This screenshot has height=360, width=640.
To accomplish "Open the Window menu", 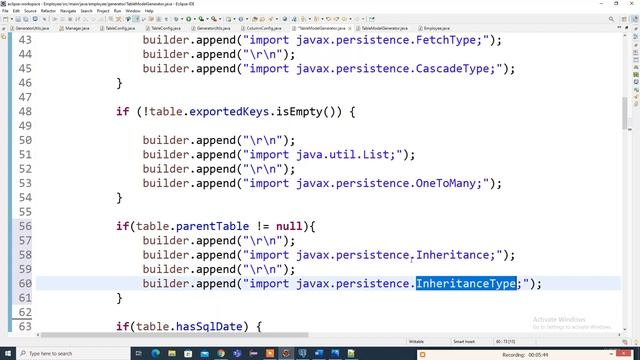I will click(x=133, y=11).
